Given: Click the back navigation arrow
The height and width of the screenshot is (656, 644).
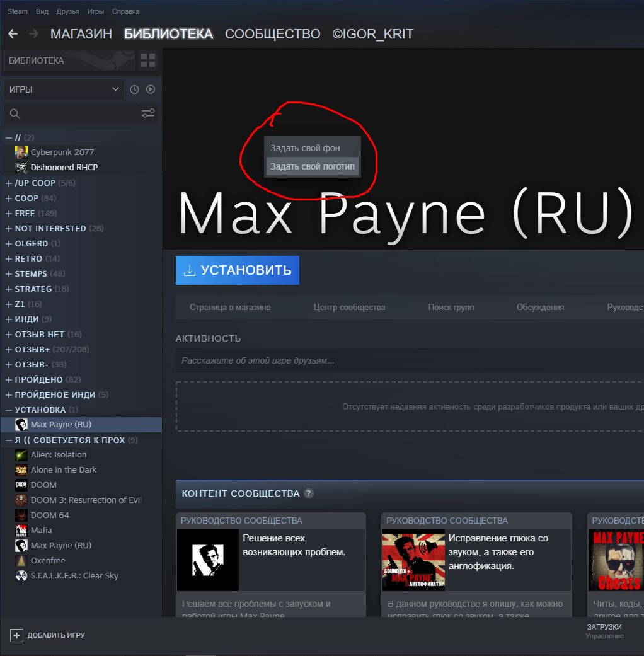Looking at the screenshot, I should (x=13, y=34).
